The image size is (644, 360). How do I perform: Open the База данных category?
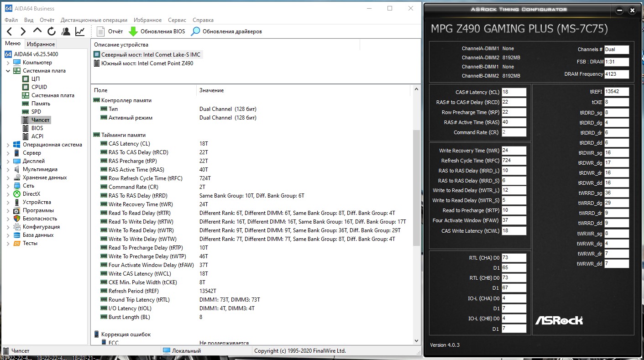pos(38,235)
